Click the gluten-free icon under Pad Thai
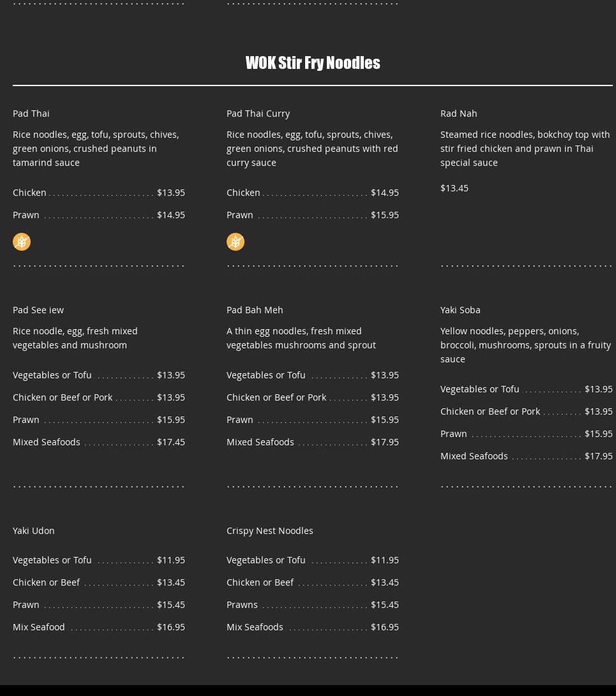This screenshot has height=696, width=616. pos(22,242)
